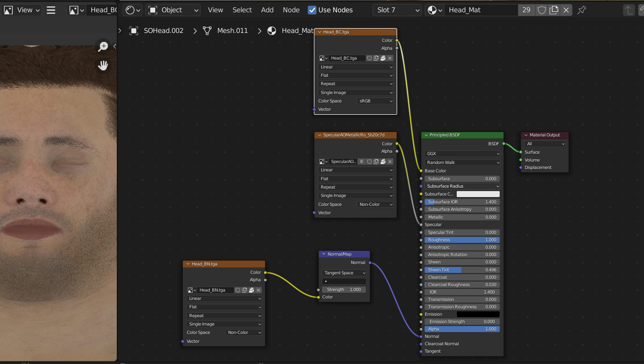The width and height of the screenshot is (644, 364).
Task: Collapse the Head_BC.tga node
Action: tap(319, 32)
